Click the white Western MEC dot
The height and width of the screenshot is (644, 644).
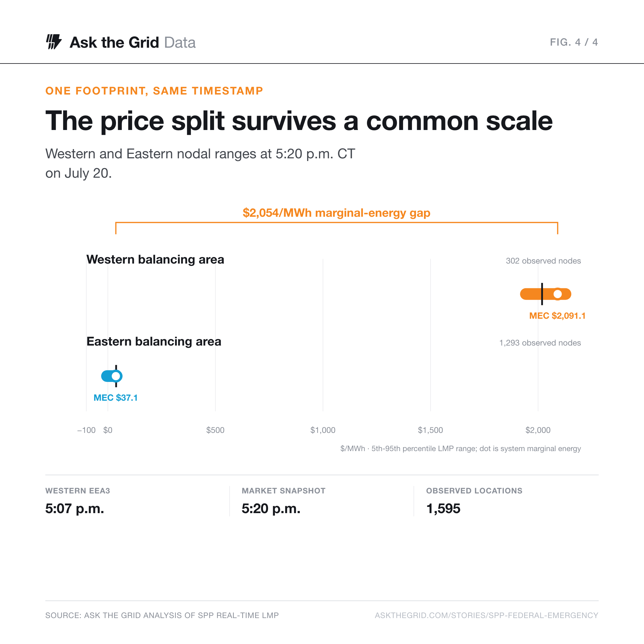558,294
